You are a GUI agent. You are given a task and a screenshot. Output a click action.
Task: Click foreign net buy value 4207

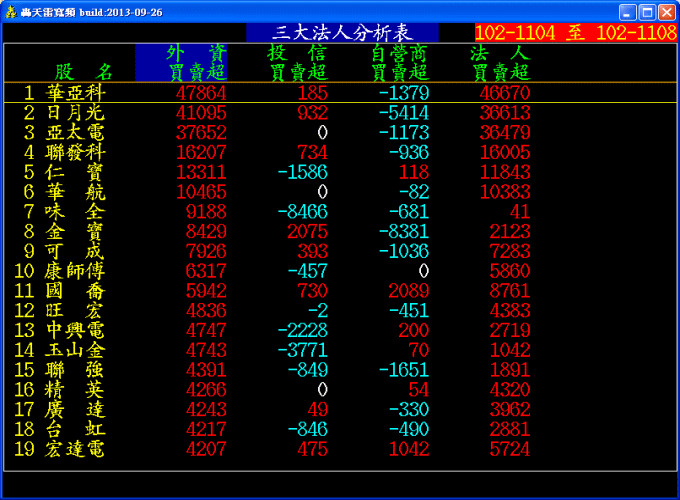coord(206,449)
